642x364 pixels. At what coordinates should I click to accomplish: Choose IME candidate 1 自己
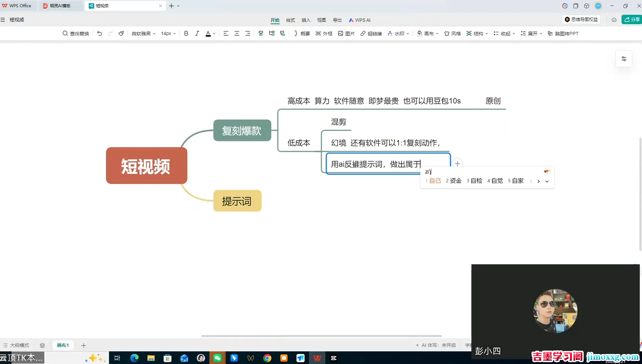(433, 181)
